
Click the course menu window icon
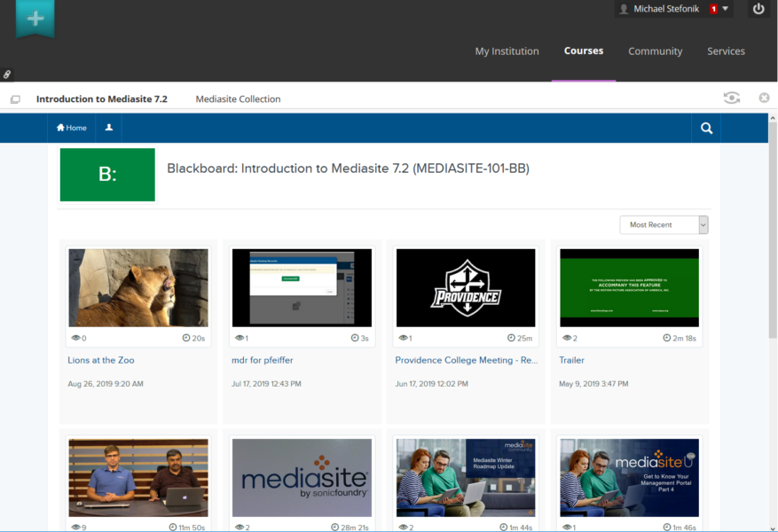coord(15,99)
